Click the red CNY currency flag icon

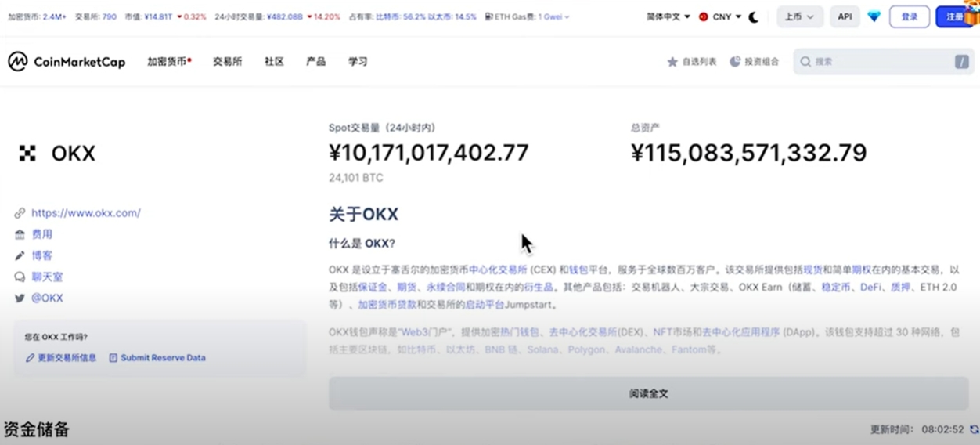pyautogui.click(x=703, y=16)
